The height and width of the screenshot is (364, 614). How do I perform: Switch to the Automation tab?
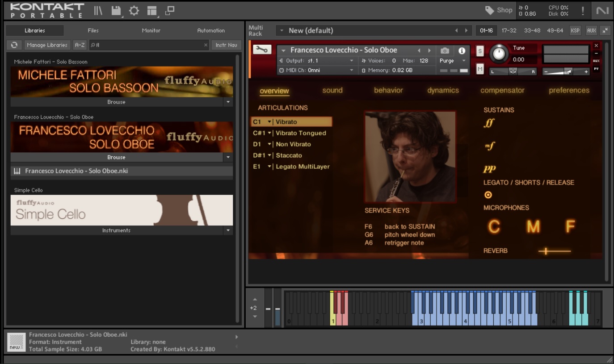tap(211, 30)
